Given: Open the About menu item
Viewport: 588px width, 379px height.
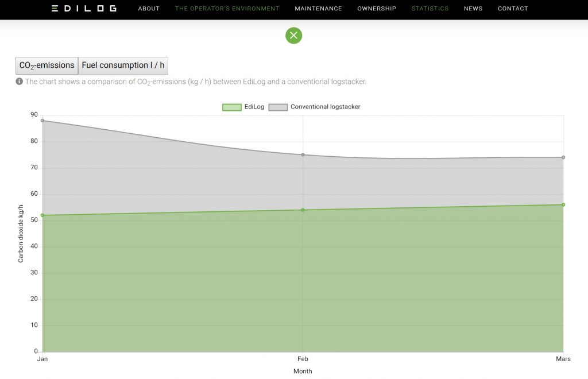Looking at the screenshot, I should (x=149, y=9).
